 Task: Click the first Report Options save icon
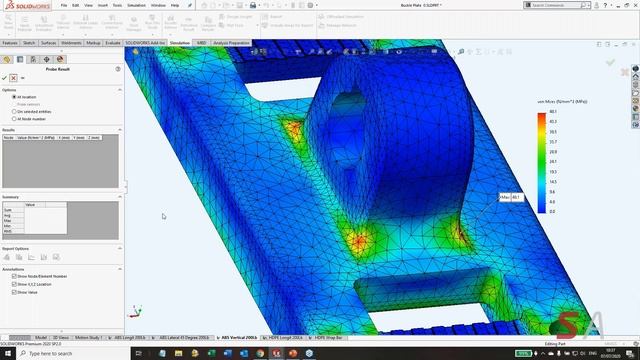tap(7, 257)
